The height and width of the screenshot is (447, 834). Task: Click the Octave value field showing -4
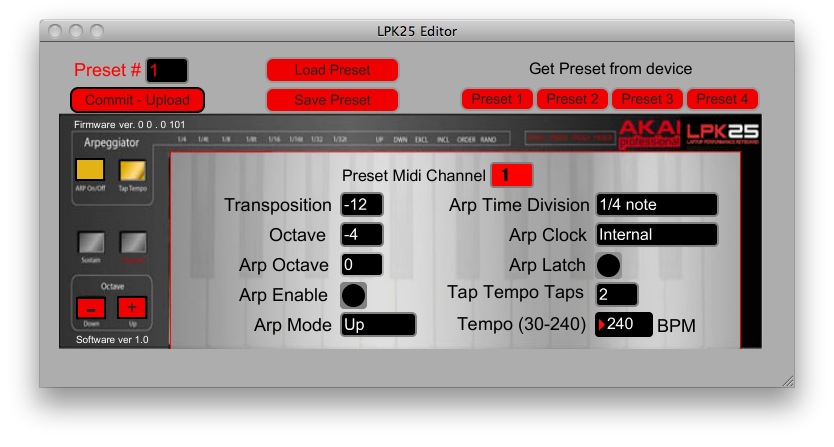(x=362, y=235)
